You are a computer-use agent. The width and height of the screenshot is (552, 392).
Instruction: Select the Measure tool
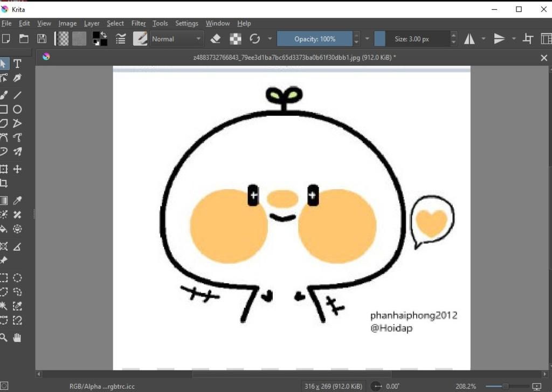(x=17, y=246)
